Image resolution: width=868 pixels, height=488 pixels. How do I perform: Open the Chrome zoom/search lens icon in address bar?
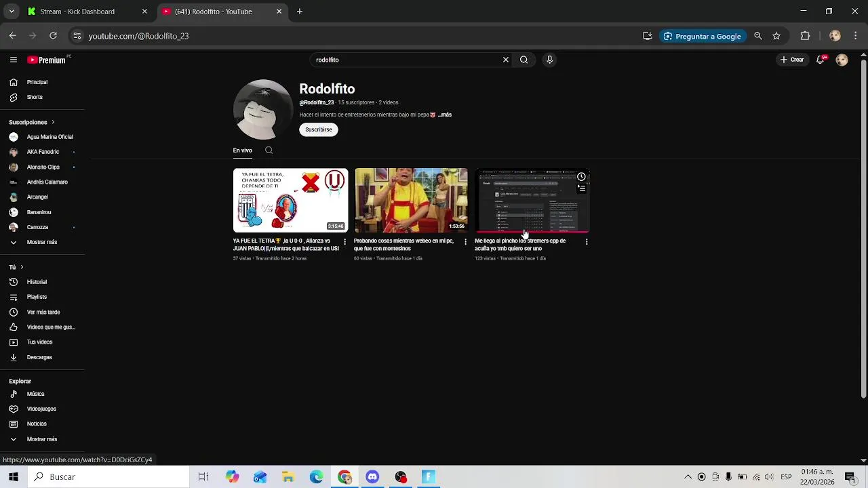tap(758, 36)
